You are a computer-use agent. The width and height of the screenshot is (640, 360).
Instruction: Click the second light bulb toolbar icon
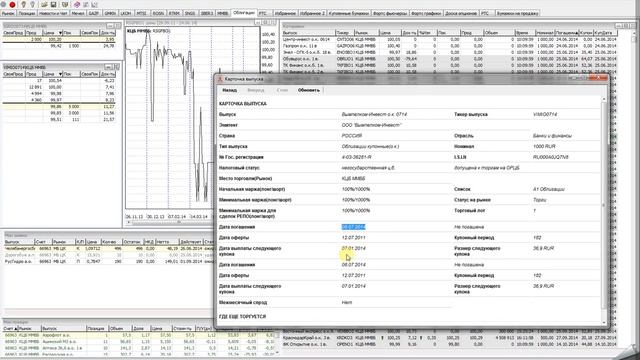click(x=32, y=4)
